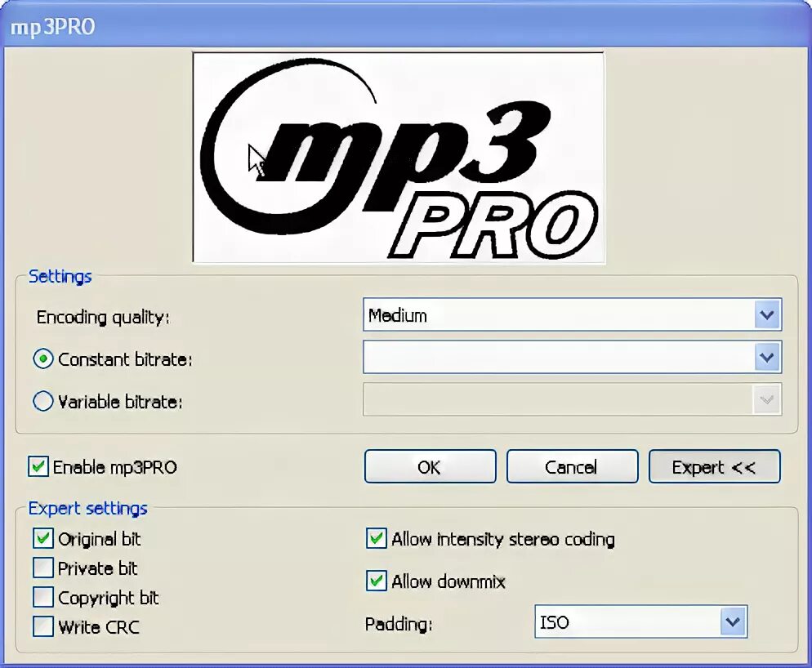Viewport: 812px width, 668px height.
Task: Open the Encoding quality dropdown
Action: (572, 315)
